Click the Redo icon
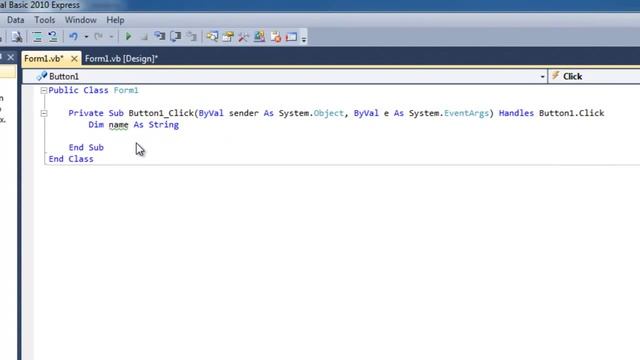The image size is (640, 360). [x=98, y=37]
